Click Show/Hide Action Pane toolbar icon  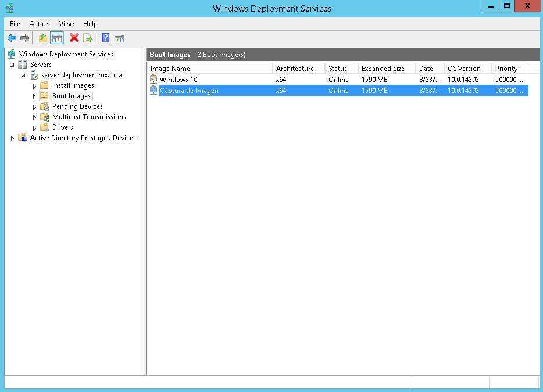pyautogui.click(x=119, y=38)
